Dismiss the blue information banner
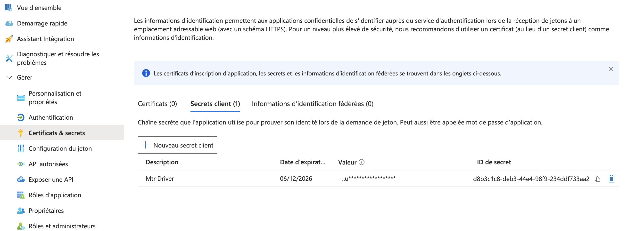The height and width of the screenshot is (231, 644). click(x=611, y=69)
